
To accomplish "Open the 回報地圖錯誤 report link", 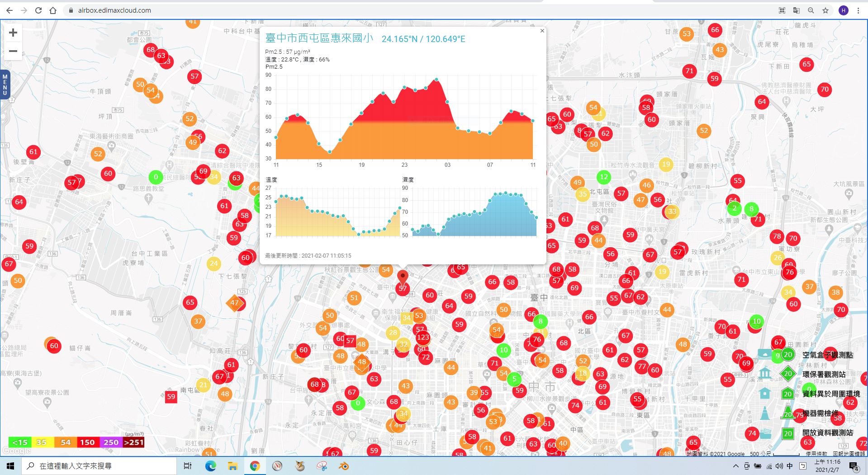I will (x=849, y=454).
